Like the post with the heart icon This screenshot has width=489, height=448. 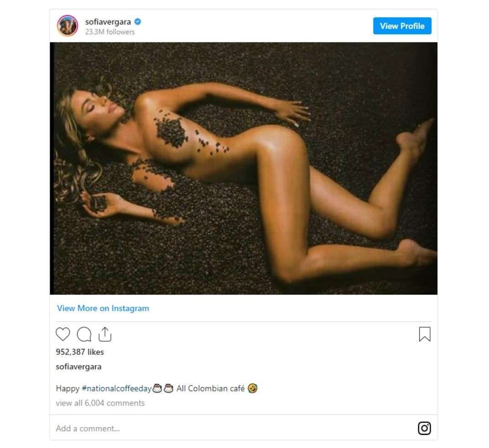point(63,334)
